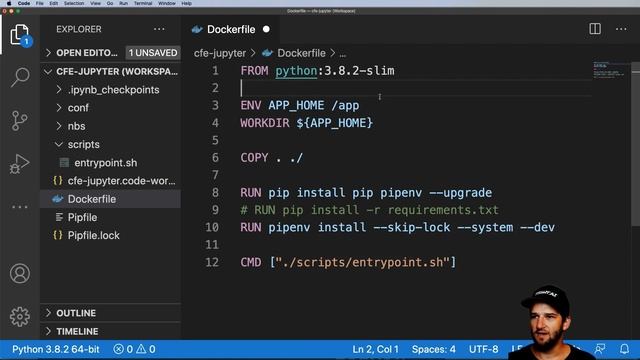Open the Edit menu
The image size is (640, 360).
pyautogui.click(x=53, y=3)
